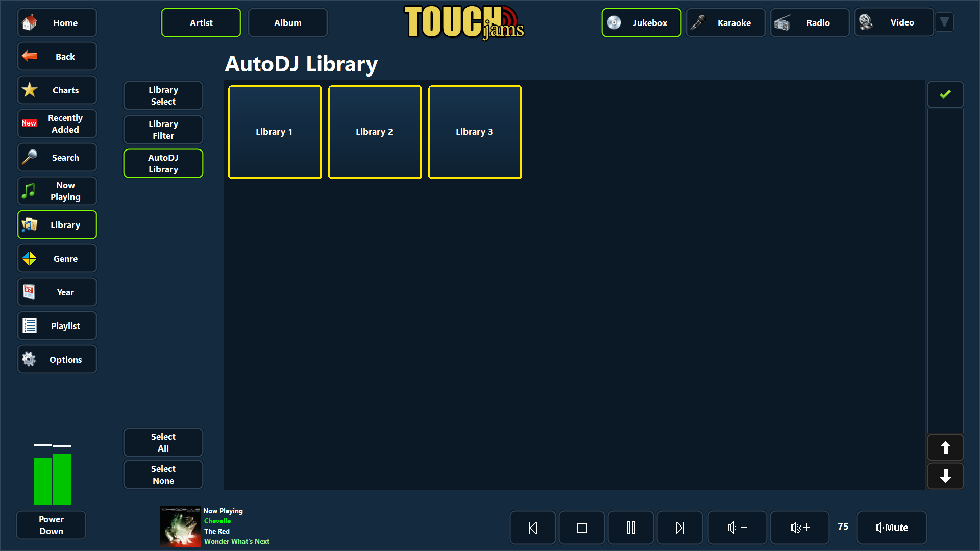
Task: Click the Chevelle album art thumbnail
Action: 180,526
